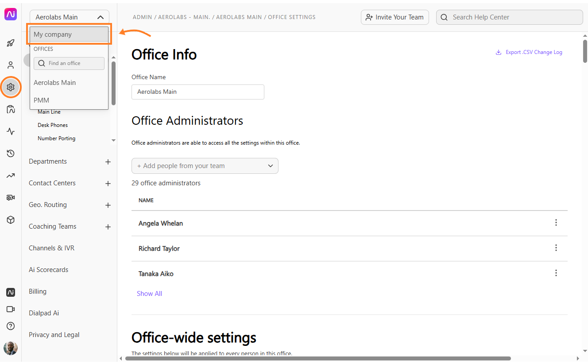Focus the Office Name text field
The image size is (588, 364).
coord(198,92)
